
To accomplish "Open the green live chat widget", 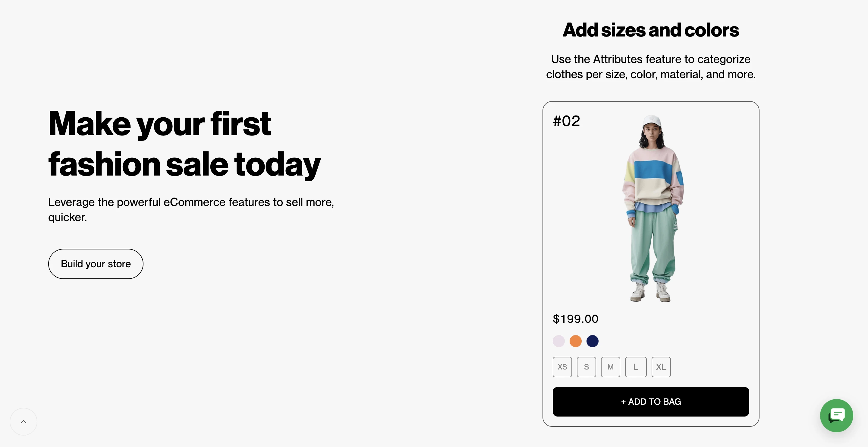I will coord(836,415).
